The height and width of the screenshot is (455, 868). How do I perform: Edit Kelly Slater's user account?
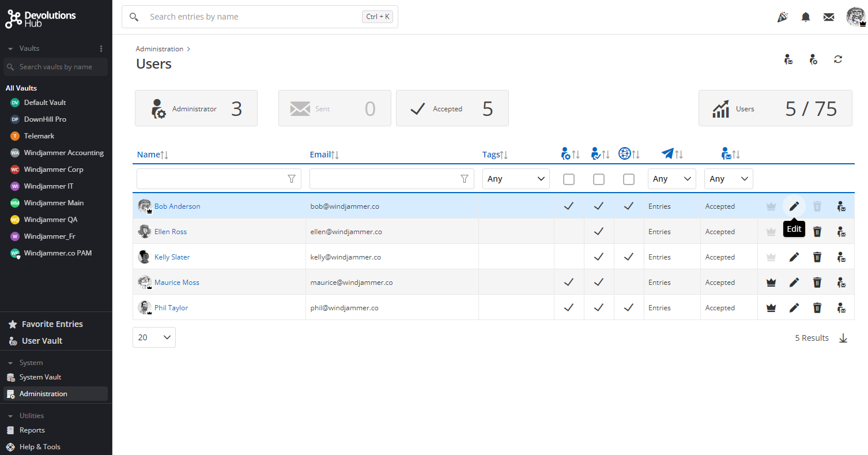click(x=794, y=257)
